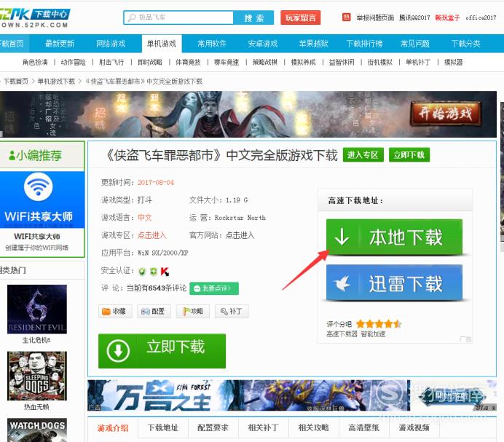Open the 玩家留言 button

300,17
